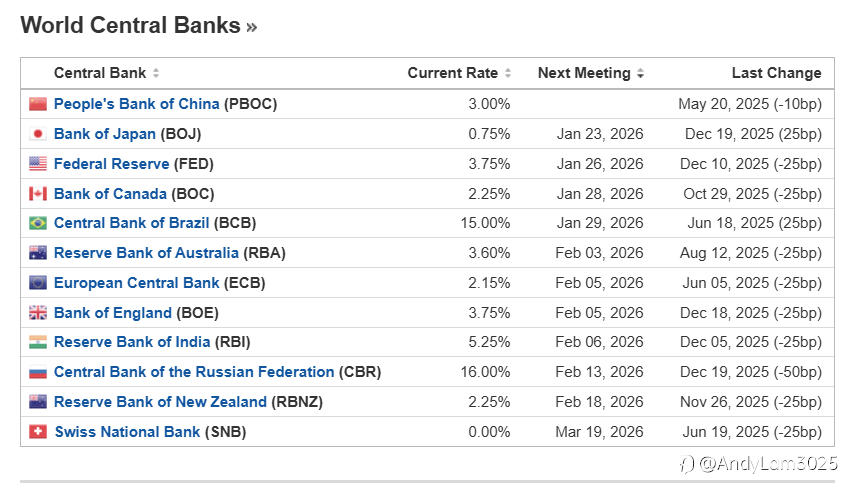Click the United States flag icon

38,164
